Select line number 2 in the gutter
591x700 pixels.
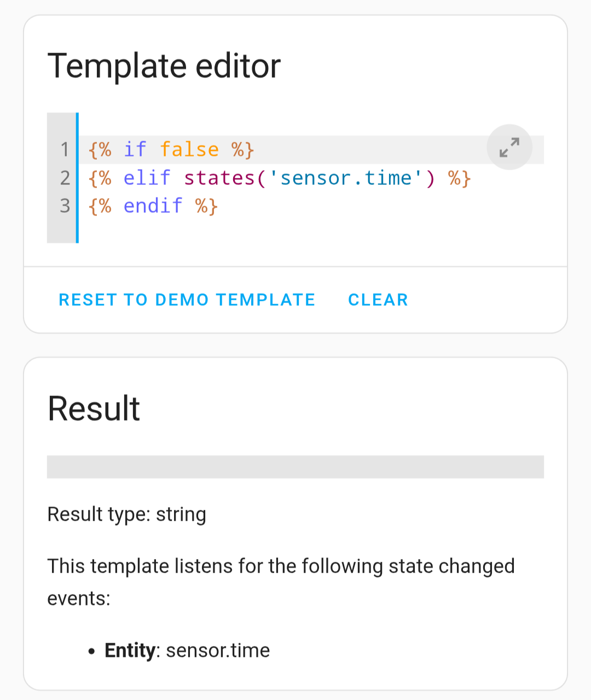pyautogui.click(x=65, y=178)
